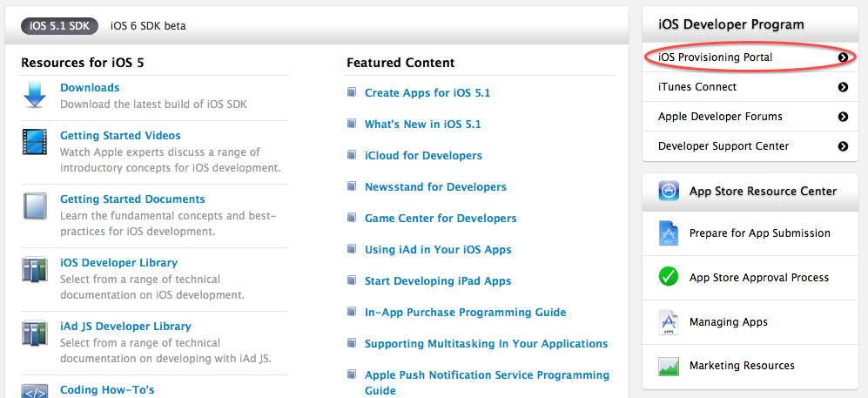This screenshot has height=398, width=868.
Task: Click the App Store Resource Center icon
Action: click(669, 192)
